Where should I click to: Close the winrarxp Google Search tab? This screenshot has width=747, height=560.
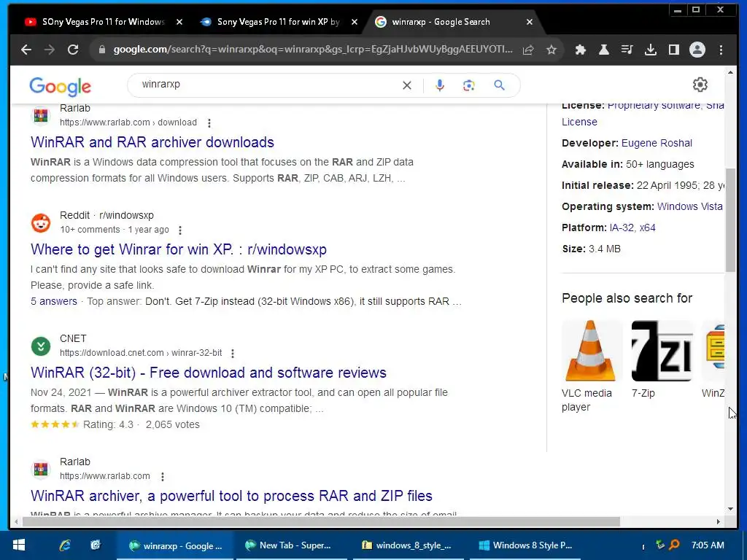(530, 22)
